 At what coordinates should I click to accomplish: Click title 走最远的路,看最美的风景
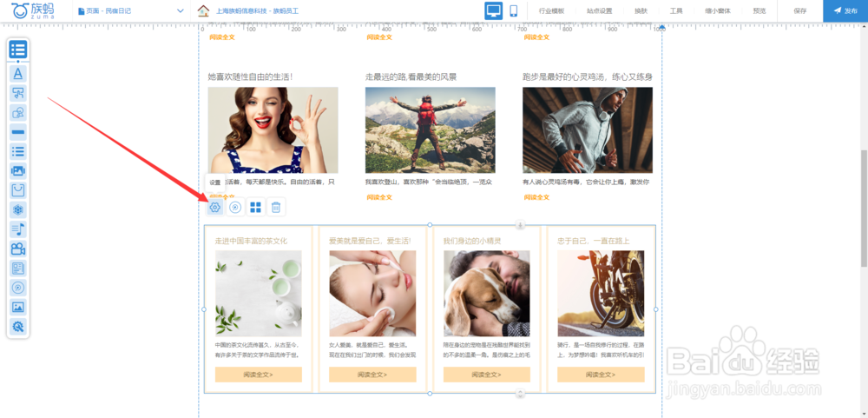pos(411,77)
